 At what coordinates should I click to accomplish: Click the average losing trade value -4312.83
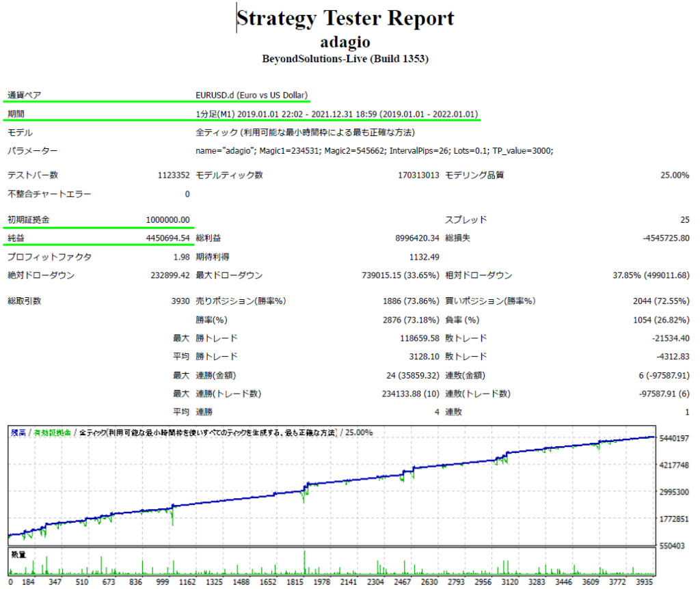click(x=673, y=357)
